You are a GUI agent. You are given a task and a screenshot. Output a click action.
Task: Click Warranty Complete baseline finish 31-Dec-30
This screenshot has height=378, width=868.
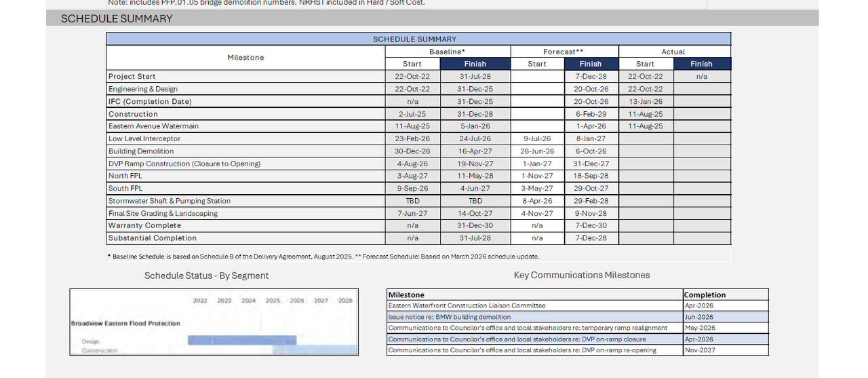(475, 225)
